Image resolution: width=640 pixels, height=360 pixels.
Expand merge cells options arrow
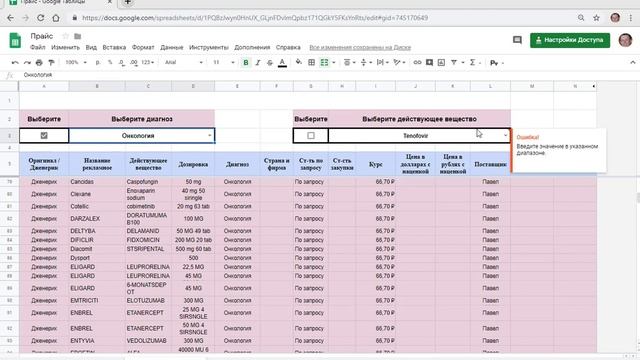(x=333, y=62)
